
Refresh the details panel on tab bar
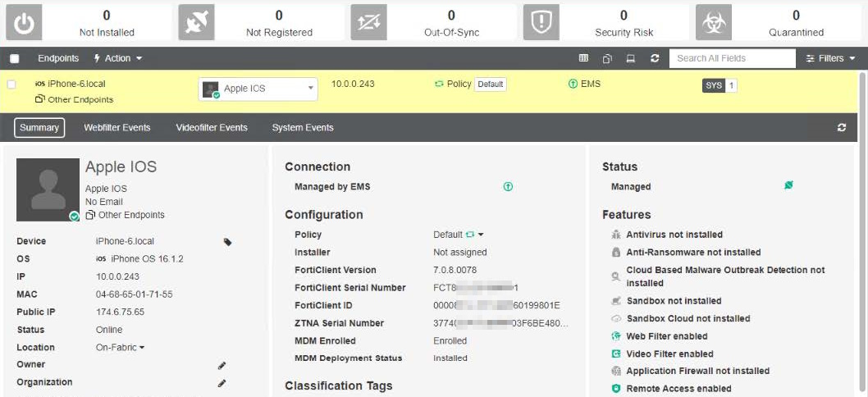(842, 127)
